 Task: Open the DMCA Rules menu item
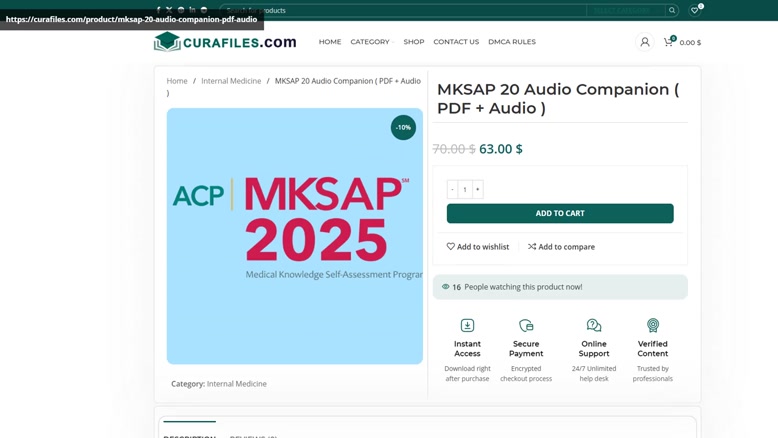[512, 42]
